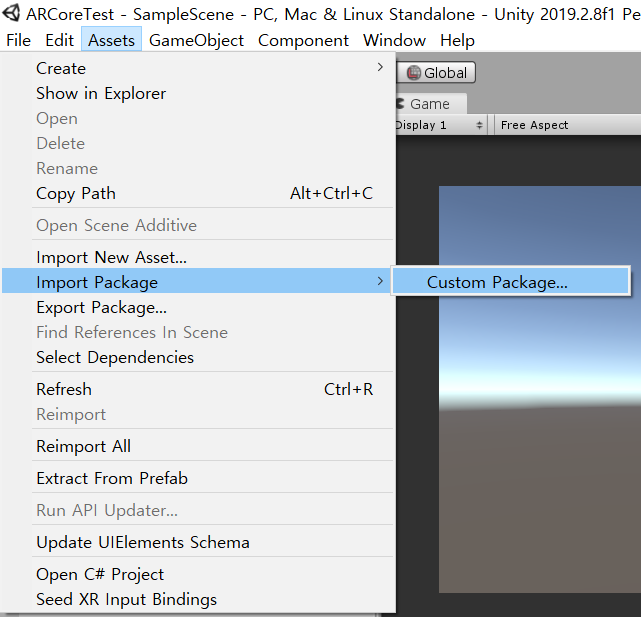Click Seed XR Input Bindings
Viewport: 641px width, 617px height.
(x=198, y=599)
